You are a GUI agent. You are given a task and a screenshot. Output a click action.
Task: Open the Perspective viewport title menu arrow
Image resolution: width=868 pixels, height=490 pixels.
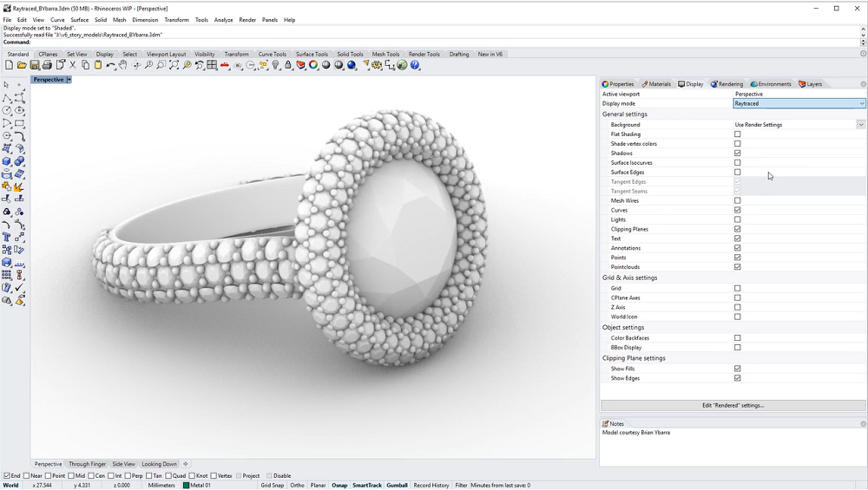click(69, 80)
